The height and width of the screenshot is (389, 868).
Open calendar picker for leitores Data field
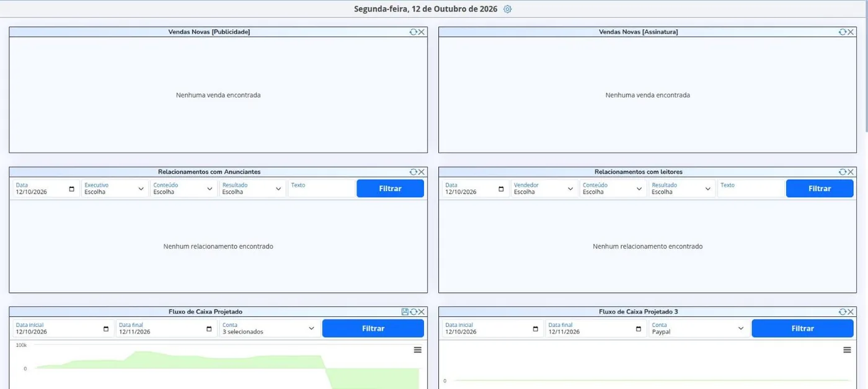501,189
